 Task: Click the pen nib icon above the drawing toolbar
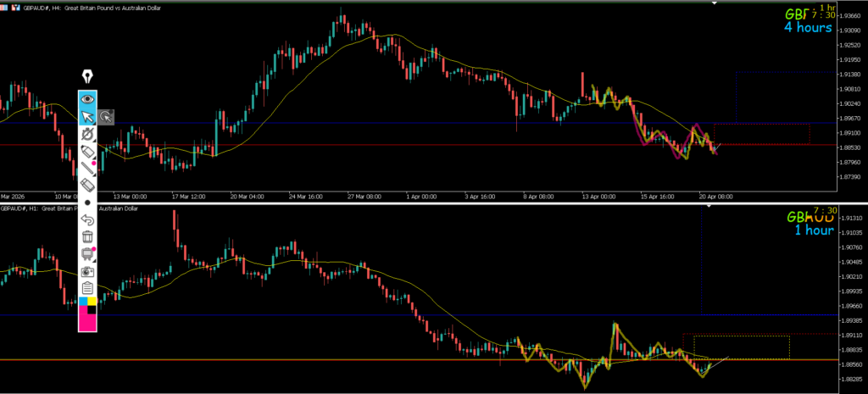tap(87, 77)
